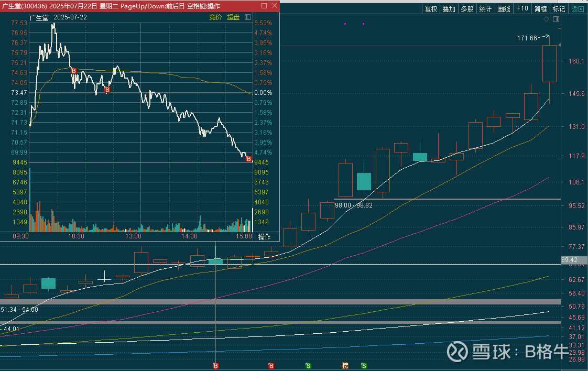Expand the 操作 menu in intraday popup

265,237
